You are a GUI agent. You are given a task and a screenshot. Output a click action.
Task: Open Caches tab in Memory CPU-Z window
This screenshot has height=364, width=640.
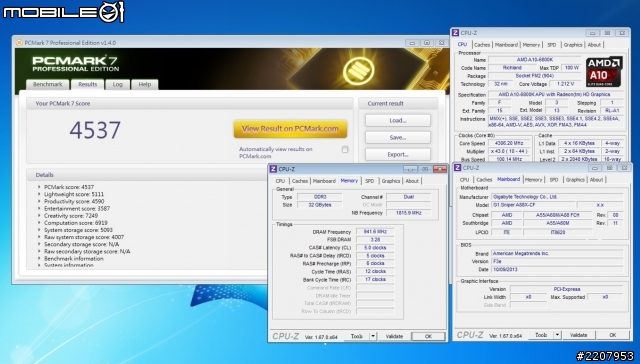click(300, 181)
